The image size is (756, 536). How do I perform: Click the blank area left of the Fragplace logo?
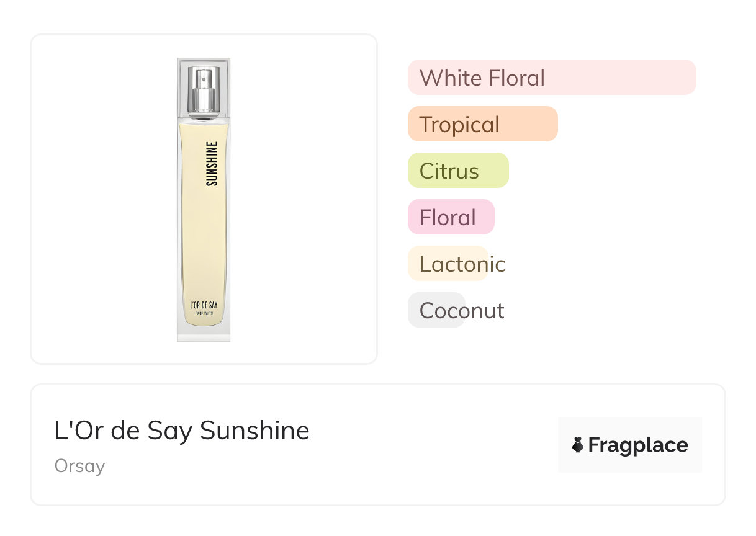(434, 445)
